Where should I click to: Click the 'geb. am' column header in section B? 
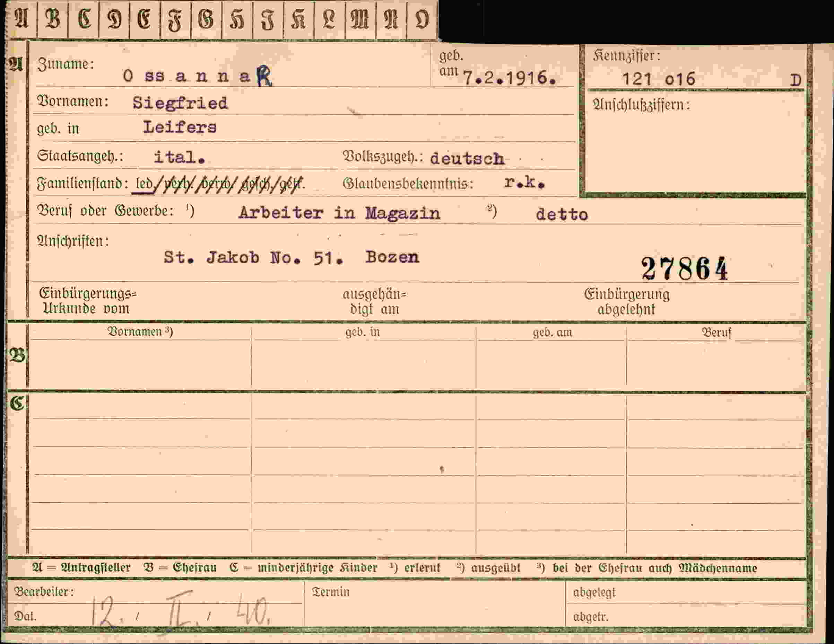coord(553,332)
